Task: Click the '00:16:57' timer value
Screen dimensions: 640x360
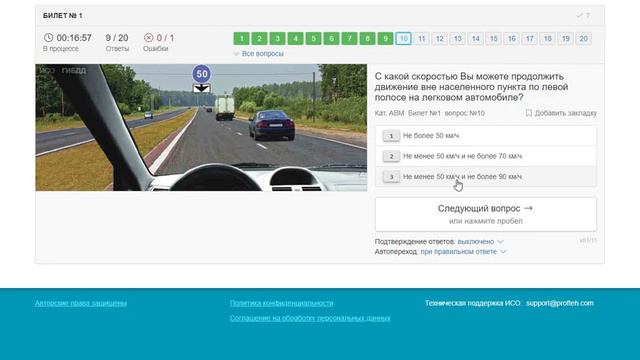Action: click(x=74, y=38)
